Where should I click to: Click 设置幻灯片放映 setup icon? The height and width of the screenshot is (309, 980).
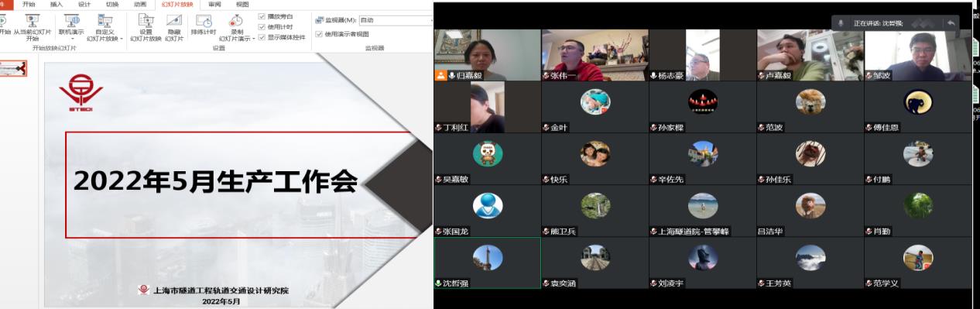146,20
